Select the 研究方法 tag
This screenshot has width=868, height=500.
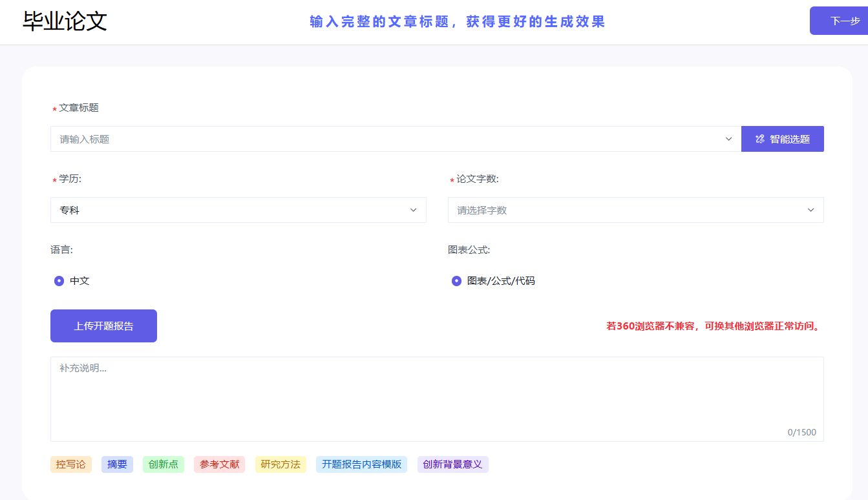pos(281,464)
